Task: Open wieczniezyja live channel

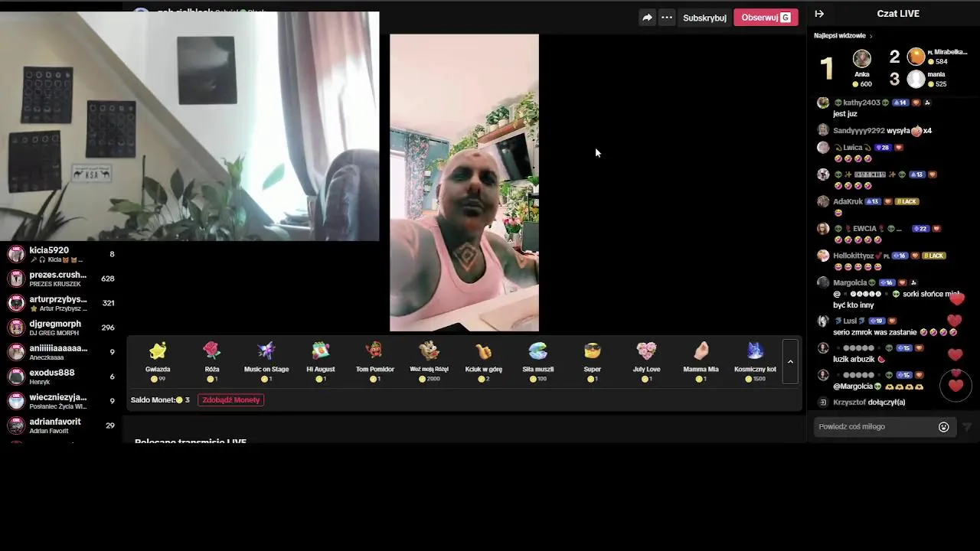Action: 61,401
